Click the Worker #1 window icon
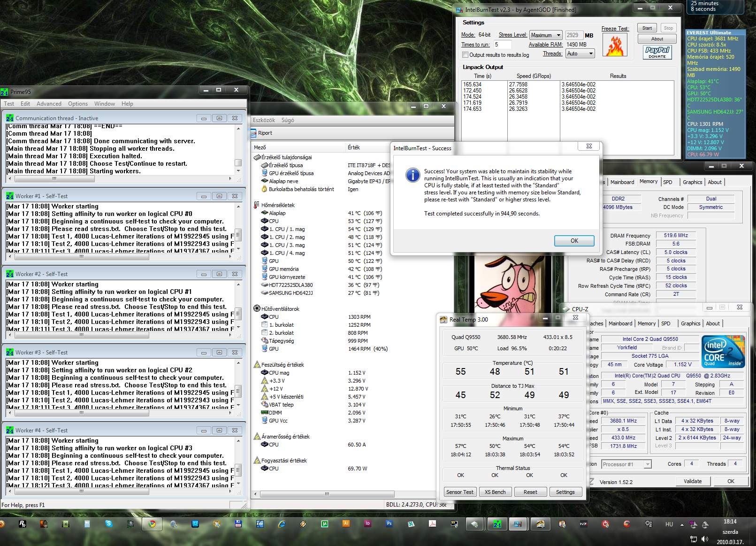The height and width of the screenshot is (546, 756). [10, 196]
